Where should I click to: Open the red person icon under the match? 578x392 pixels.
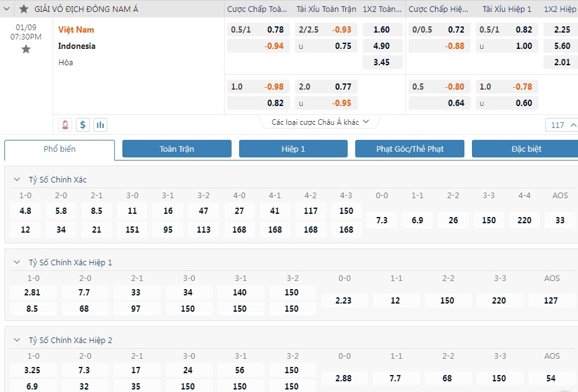click(x=65, y=125)
